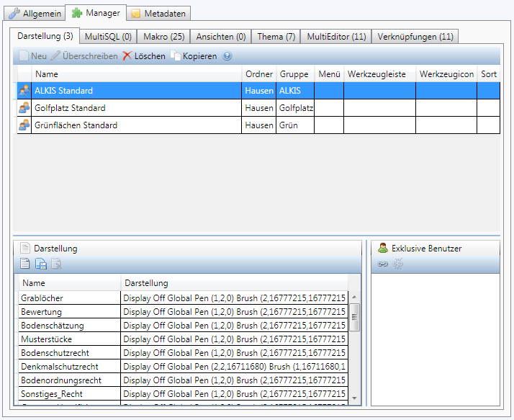Click the user icon beside Grünflächen Standard
Viewport: 514px width, 420px height.
pos(24,125)
